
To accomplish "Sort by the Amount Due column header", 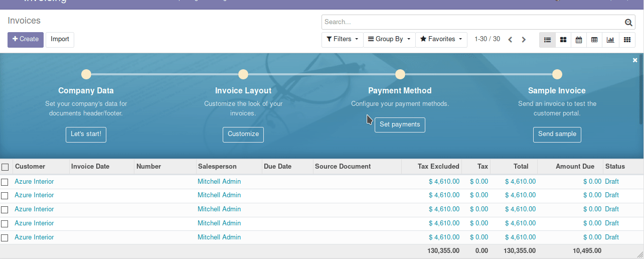I will [x=575, y=167].
